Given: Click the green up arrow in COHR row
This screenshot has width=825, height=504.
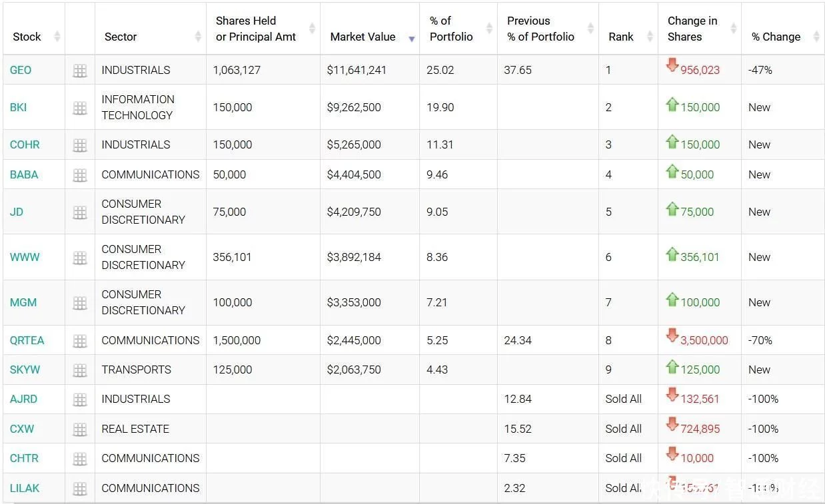Looking at the screenshot, I should pyautogui.click(x=672, y=141).
